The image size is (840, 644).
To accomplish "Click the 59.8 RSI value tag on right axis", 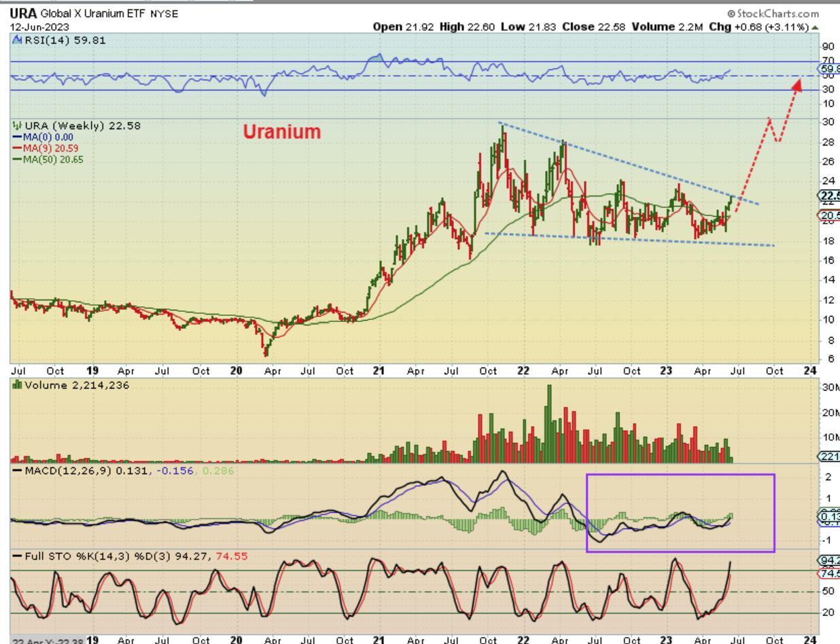I will 830,69.
